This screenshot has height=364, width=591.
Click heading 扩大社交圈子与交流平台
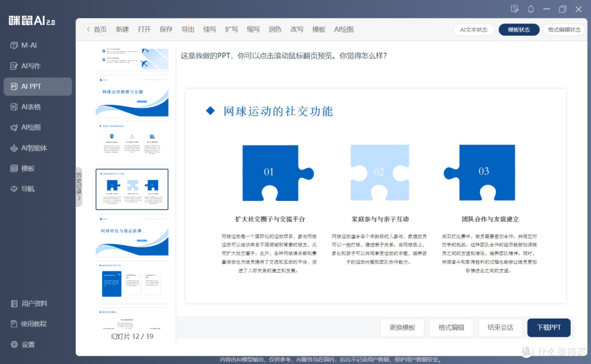[x=270, y=219]
